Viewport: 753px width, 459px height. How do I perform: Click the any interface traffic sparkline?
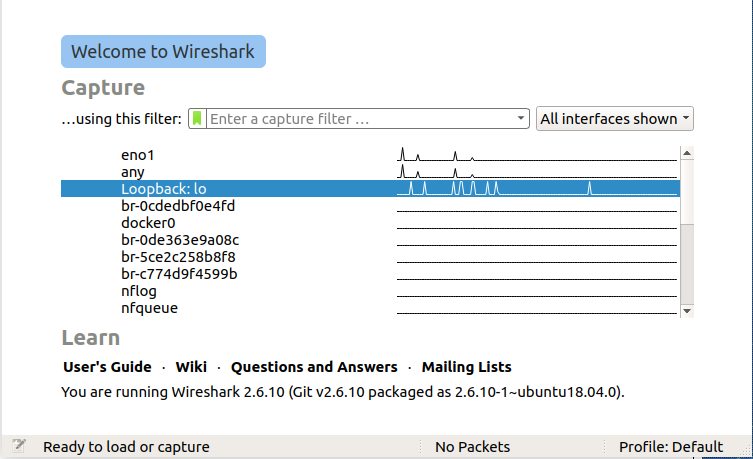(537, 171)
